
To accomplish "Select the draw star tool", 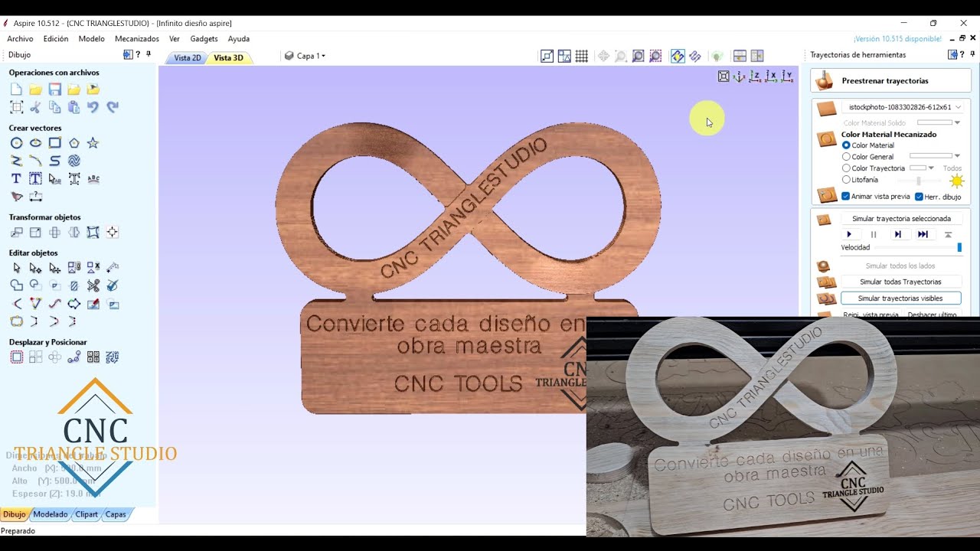I will tap(93, 143).
